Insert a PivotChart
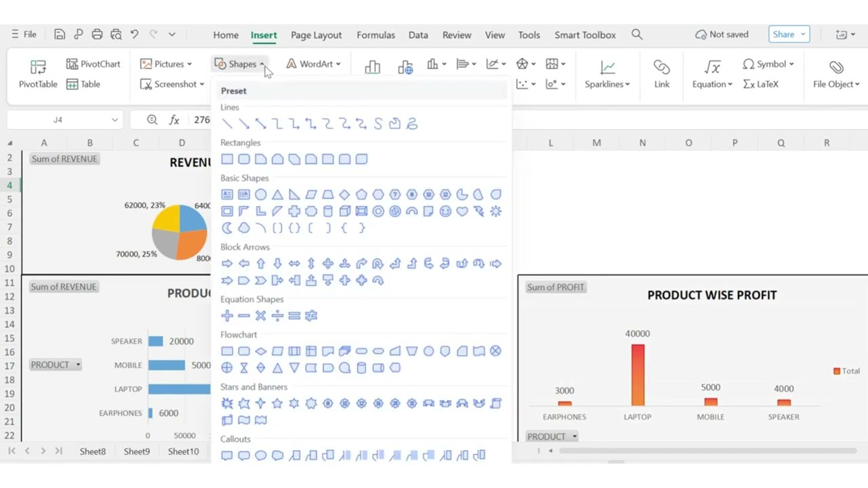Image resolution: width=868 pixels, height=488 pixels. point(94,64)
